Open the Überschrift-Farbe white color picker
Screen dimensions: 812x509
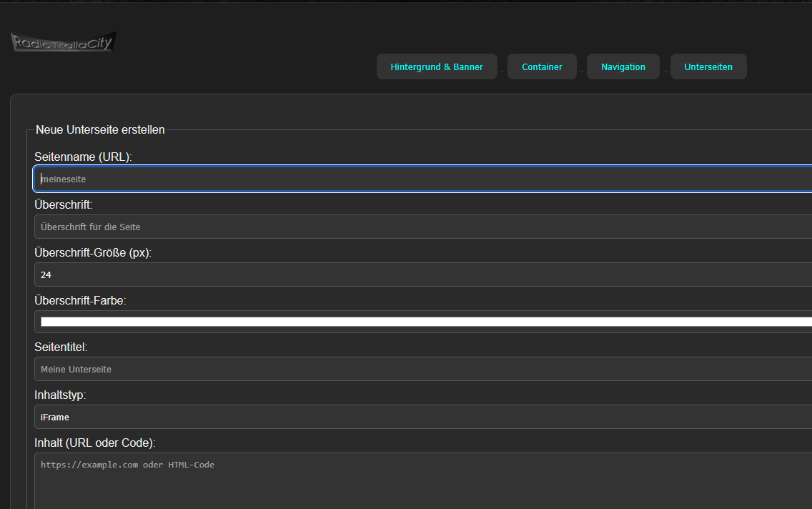pos(422,322)
